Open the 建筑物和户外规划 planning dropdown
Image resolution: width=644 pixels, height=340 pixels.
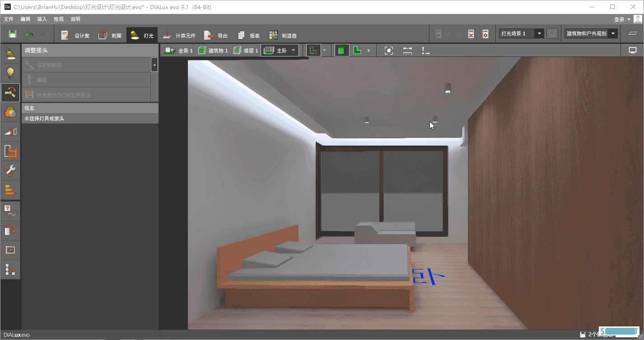point(591,33)
